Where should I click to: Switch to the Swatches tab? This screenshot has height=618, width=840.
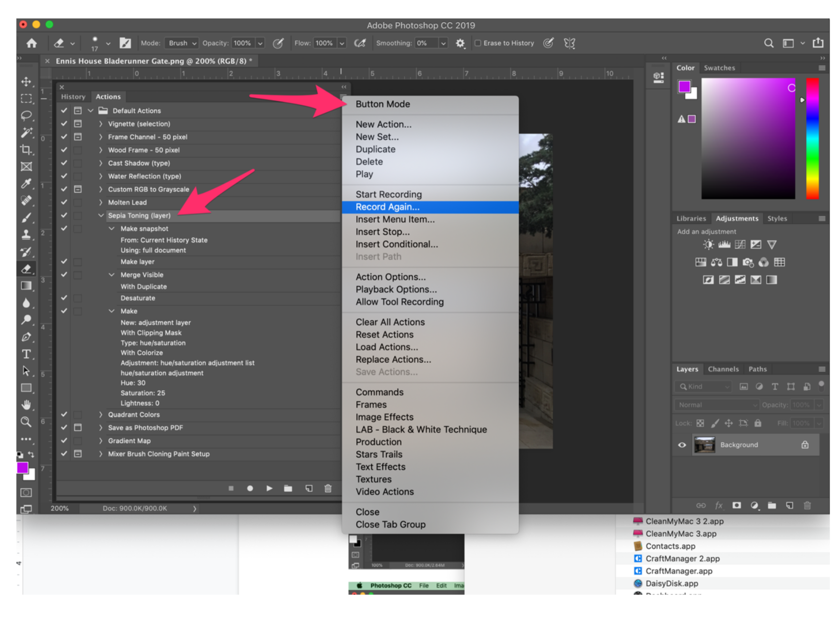(x=719, y=68)
